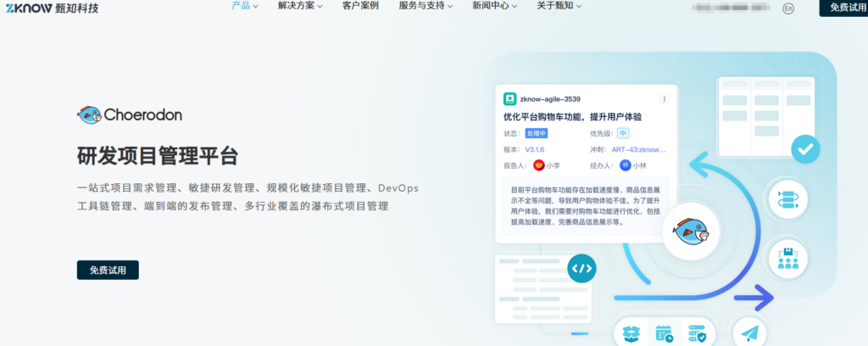This screenshot has width=868, height=346.
Task: Click the server shield icon
Action: 697,333
